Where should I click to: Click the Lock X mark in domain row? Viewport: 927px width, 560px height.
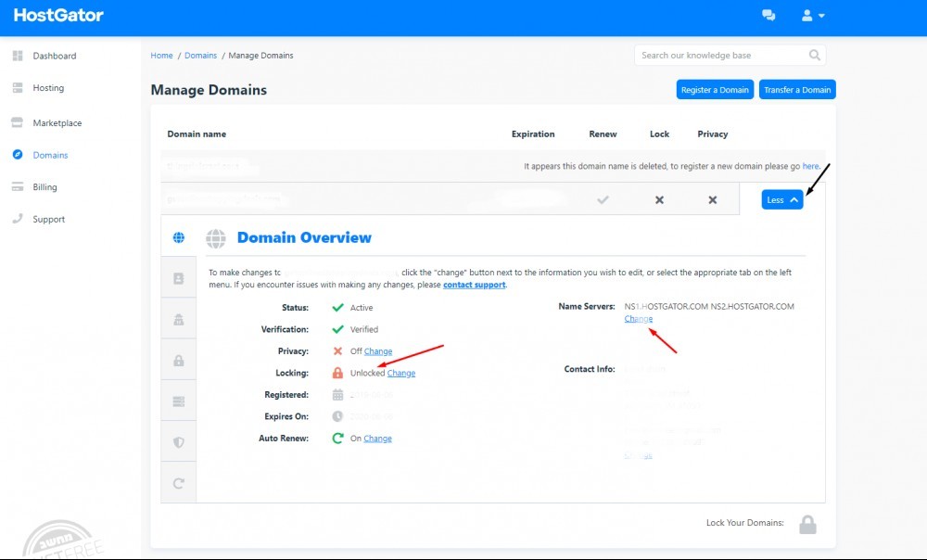659,200
